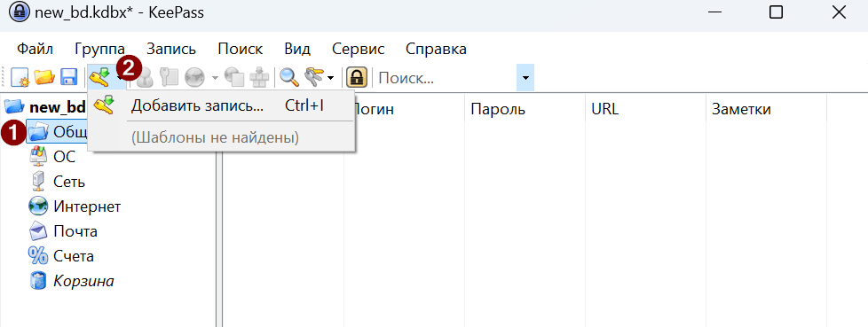868x327 pixels.
Task: Sort entries by the Заметки column header
Action: pyautogui.click(x=766, y=109)
